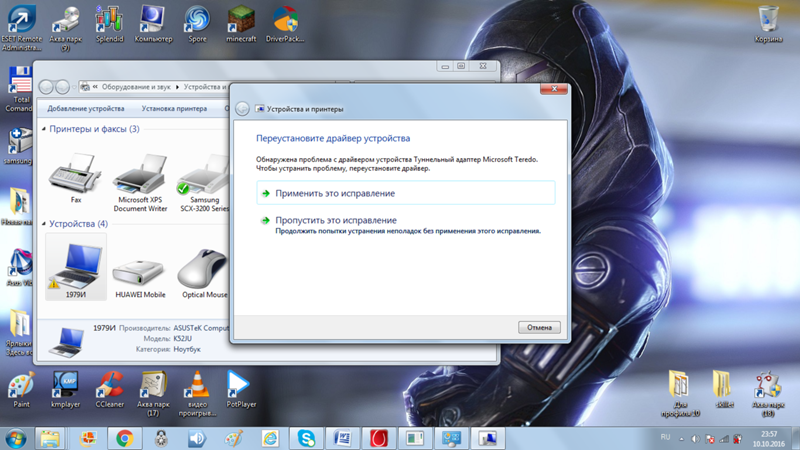Viewport: 800px width, 450px height.
Task: Launch kmplayer from the desktop
Action: pyautogui.click(x=65, y=390)
